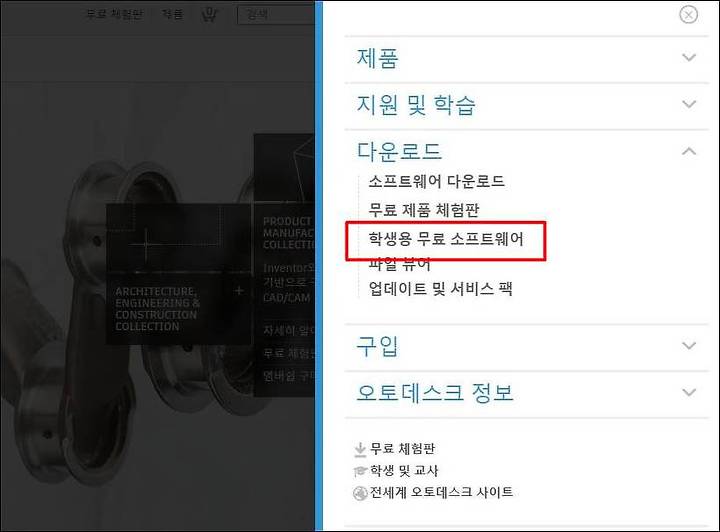Click the 학생 및 교사 link
Screen dimensions: 720x532
404,470
